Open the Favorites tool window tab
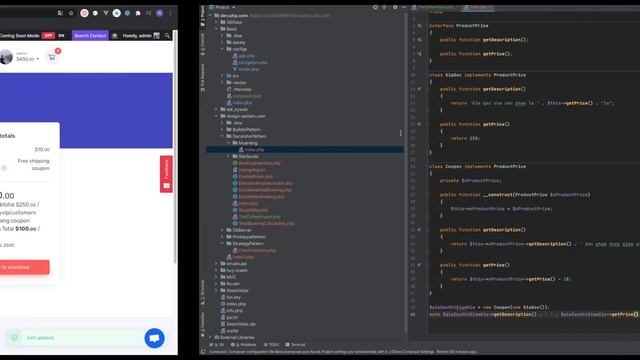Viewport: 640px width, 360px height. pyautogui.click(x=202, y=325)
